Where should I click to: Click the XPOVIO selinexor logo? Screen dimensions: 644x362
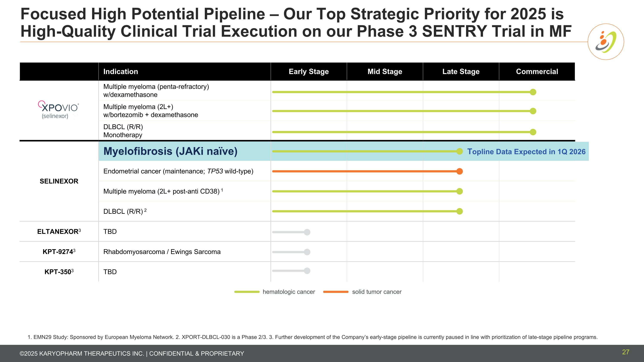pyautogui.click(x=59, y=110)
